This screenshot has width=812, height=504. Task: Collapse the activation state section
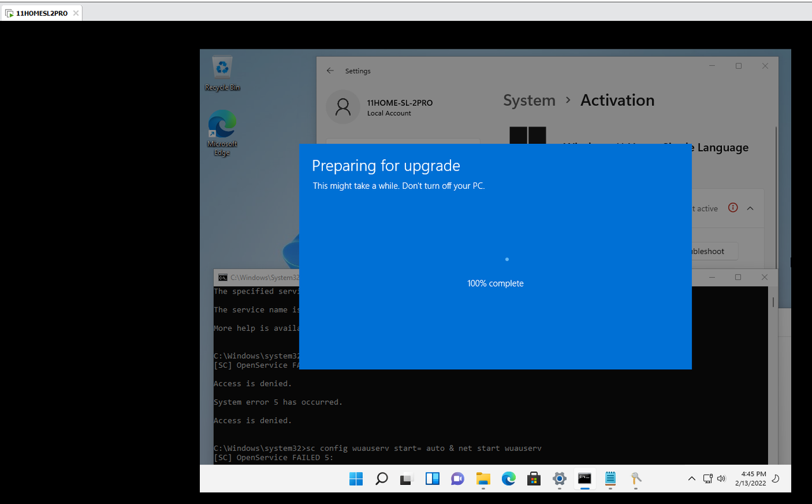[x=750, y=209]
